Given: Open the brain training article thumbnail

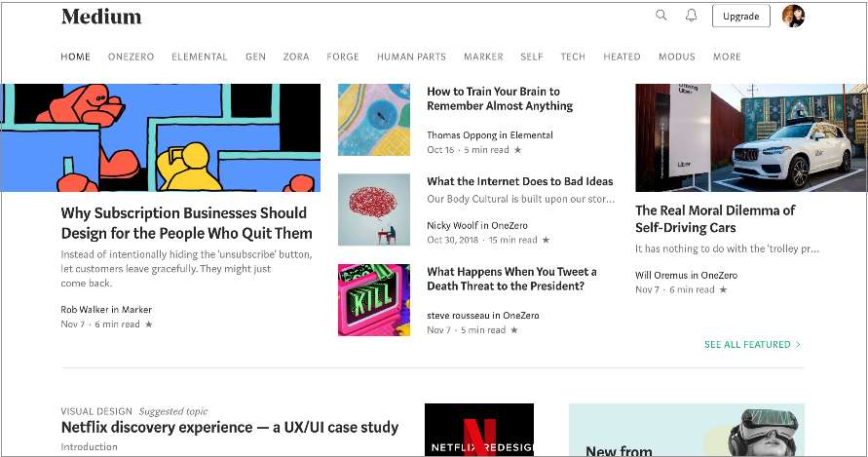Looking at the screenshot, I should (x=374, y=120).
